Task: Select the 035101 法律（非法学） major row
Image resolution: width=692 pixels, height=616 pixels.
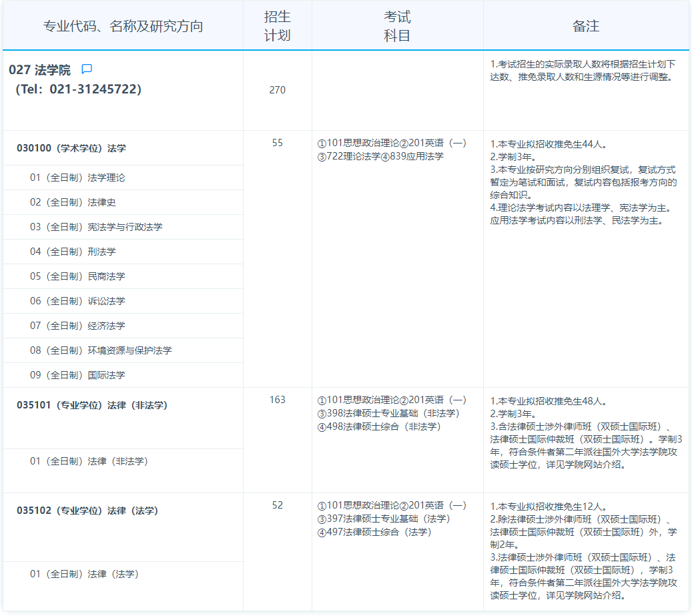Action: [92, 405]
